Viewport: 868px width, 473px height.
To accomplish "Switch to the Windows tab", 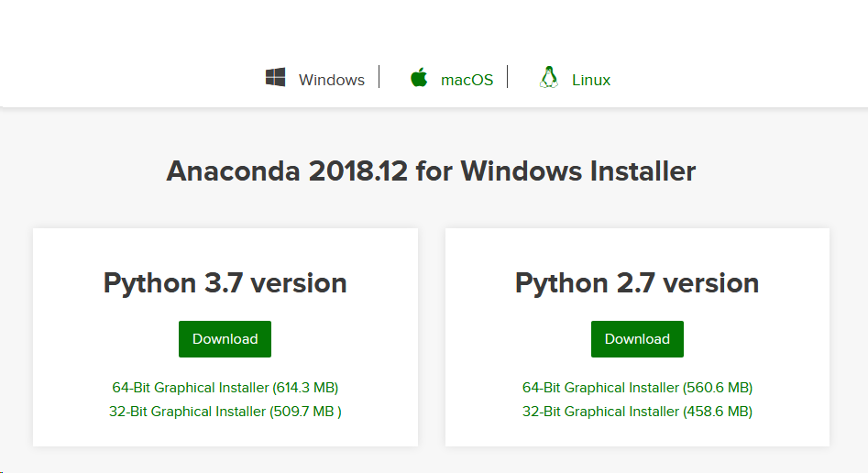I will 332,81.
